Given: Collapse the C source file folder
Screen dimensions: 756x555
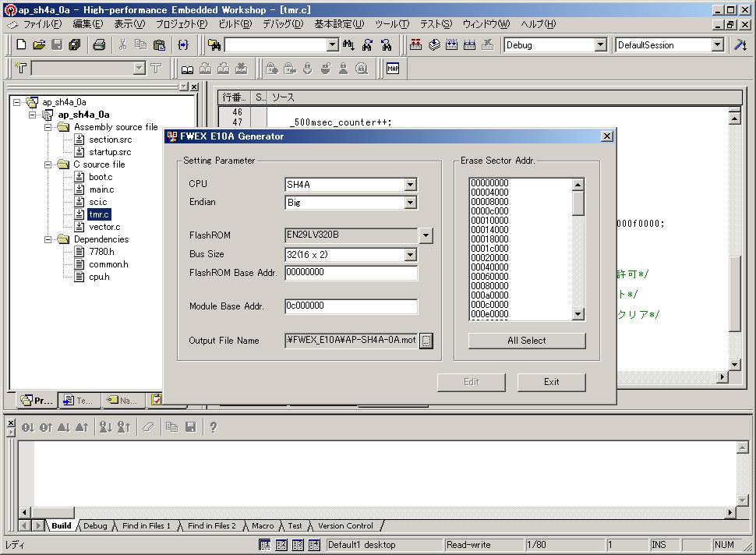Looking at the screenshot, I should 48,164.
